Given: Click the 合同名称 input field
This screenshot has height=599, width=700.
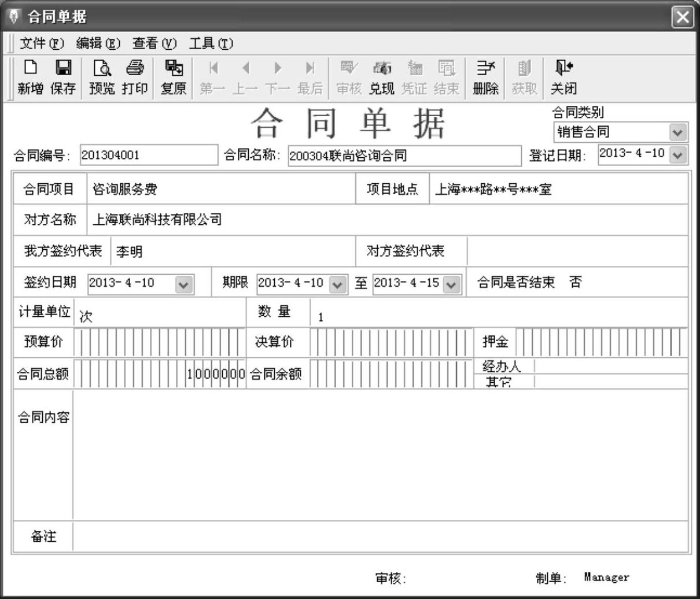Looking at the screenshot, I should click(x=404, y=156).
